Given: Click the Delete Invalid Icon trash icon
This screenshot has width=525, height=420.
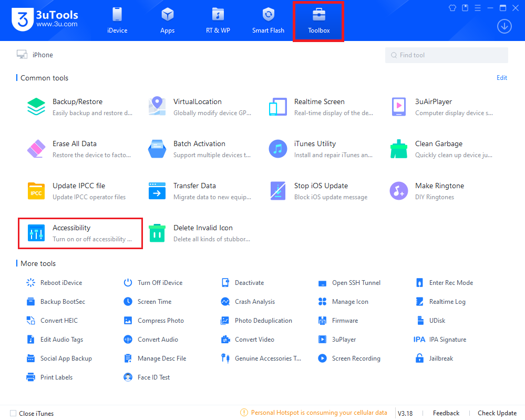Looking at the screenshot, I should (157, 233).
